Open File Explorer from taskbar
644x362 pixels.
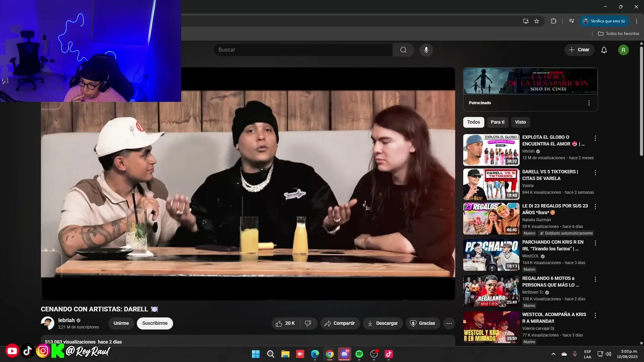pyautogui.click(x=285, y=354)
